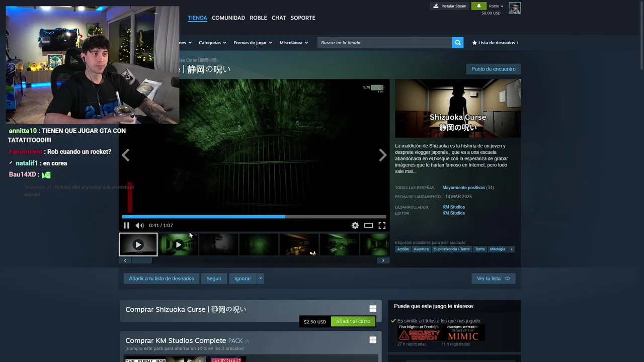Expand Formas de jugar dropdown
The width and height of the screenshot is (644, 362).
coord(253,43)
